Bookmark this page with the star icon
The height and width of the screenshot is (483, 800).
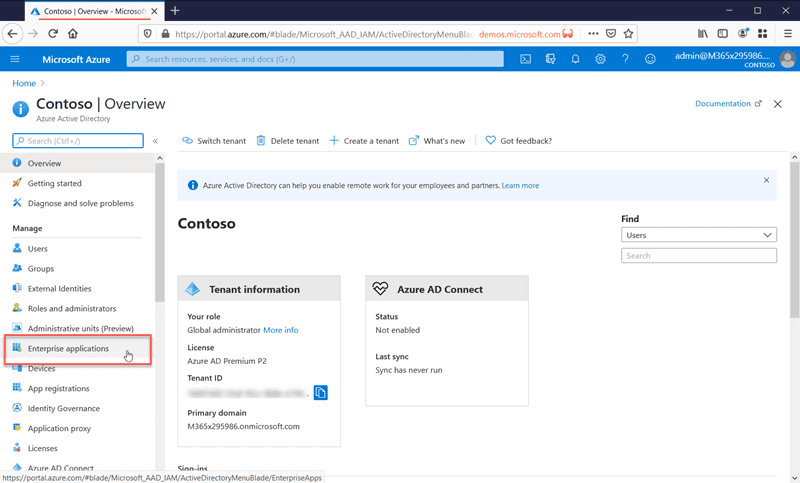628,33
